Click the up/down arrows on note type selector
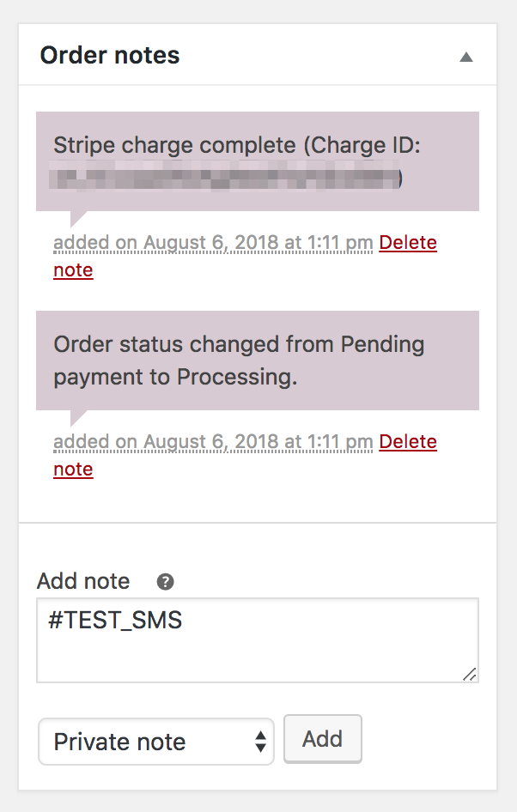Viewport: 517px width, 812px height. click(x=260, y=742)
